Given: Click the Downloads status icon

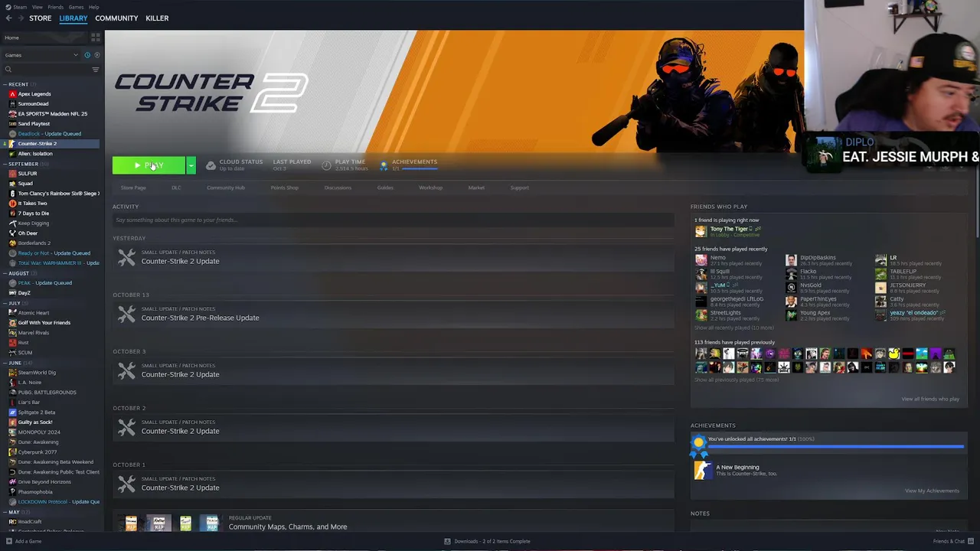Looking at the screenshot, I should pos(448,541).
